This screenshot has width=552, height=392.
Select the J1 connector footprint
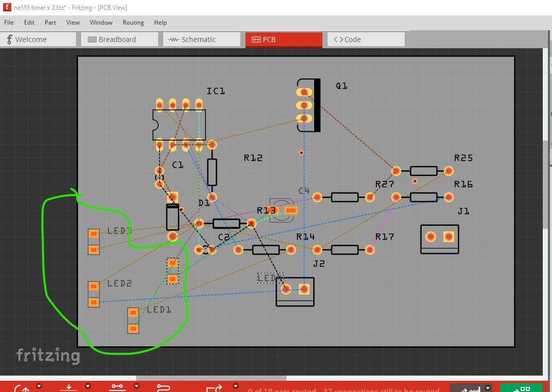[439, 239]
